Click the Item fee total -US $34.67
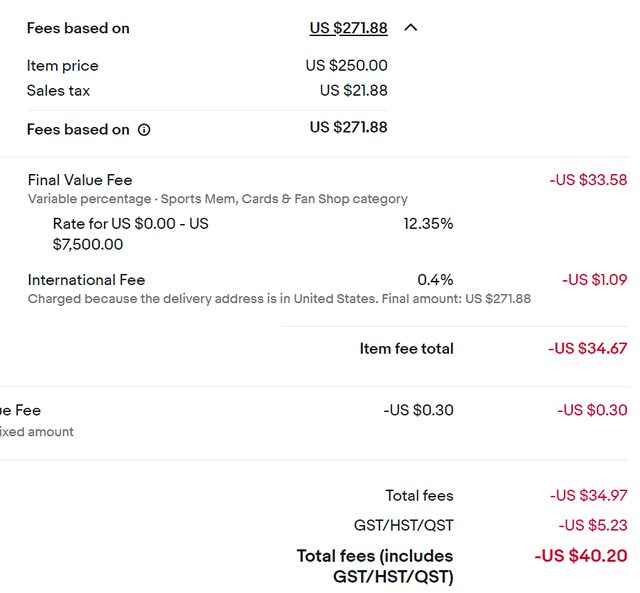Viewport: 640px width, 593px height. (x=587, y=349)
